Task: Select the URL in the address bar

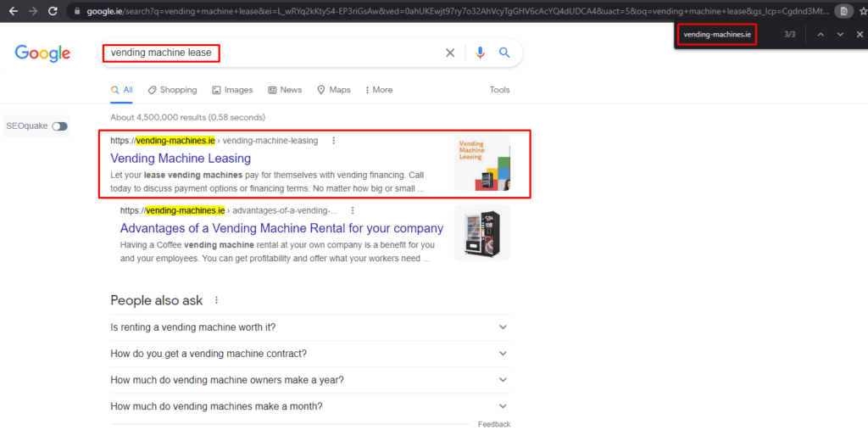Action: [x=458, y=11]
